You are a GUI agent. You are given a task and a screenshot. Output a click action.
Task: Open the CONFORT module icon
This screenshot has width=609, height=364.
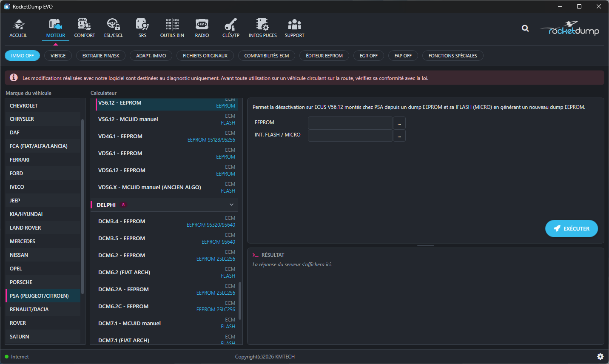coord(85,28)
